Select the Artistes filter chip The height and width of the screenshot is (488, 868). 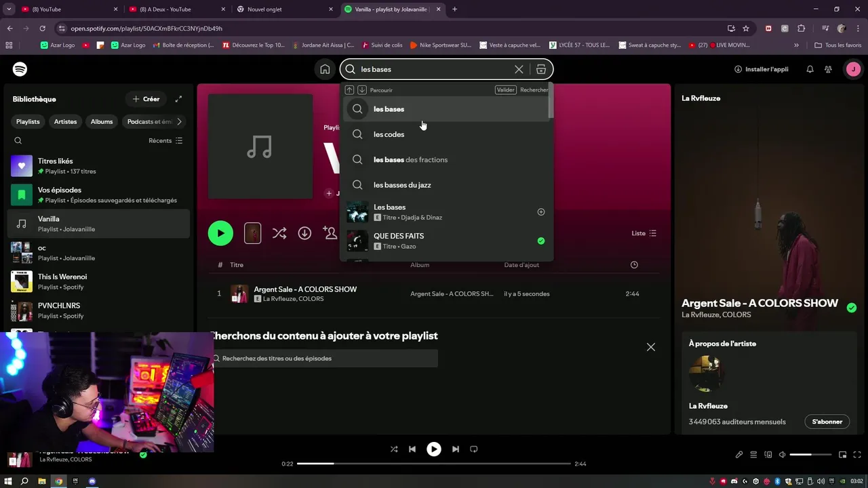point(66,121)
